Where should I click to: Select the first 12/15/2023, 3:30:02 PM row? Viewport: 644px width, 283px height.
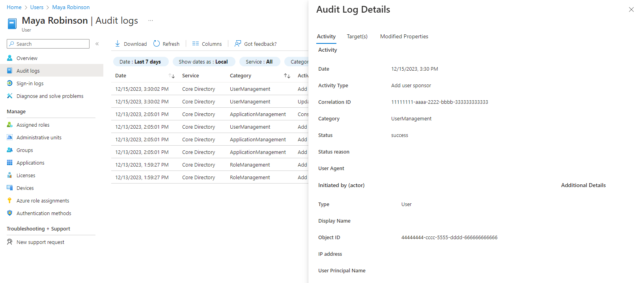(210, 89)
